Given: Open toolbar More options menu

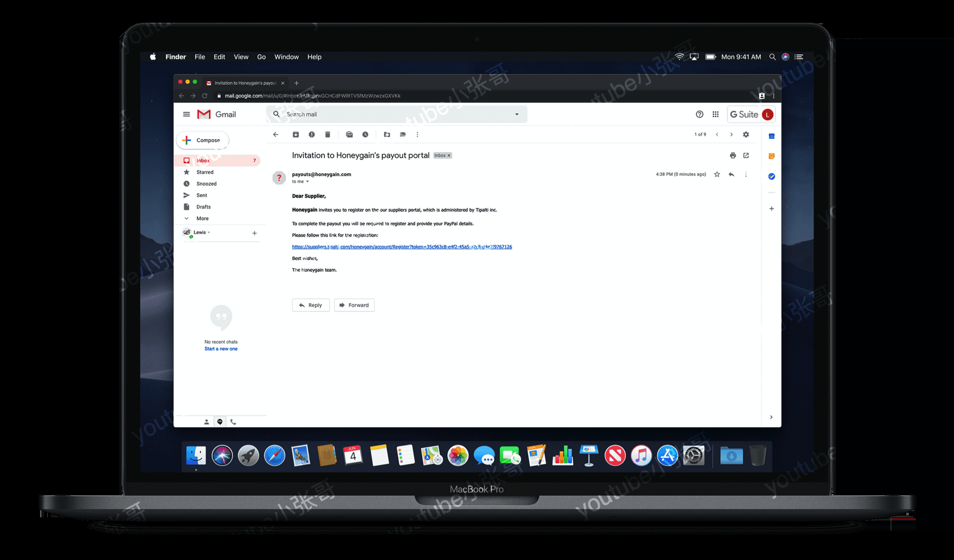Looking at the screenshot, I should pos(417,134).
